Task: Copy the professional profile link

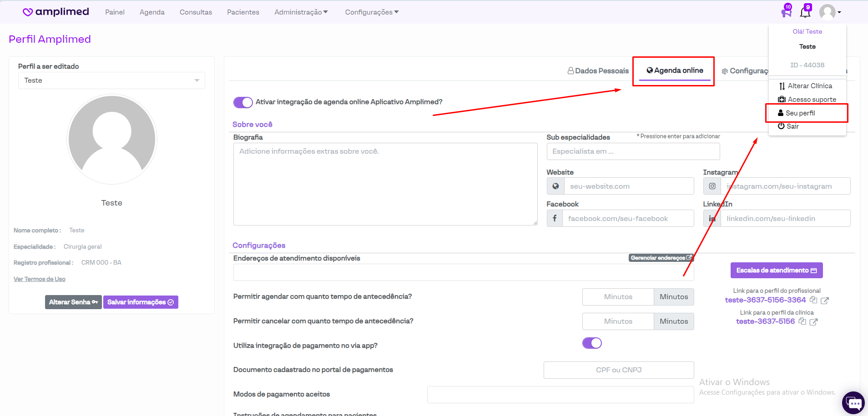Action: (813, 300)
